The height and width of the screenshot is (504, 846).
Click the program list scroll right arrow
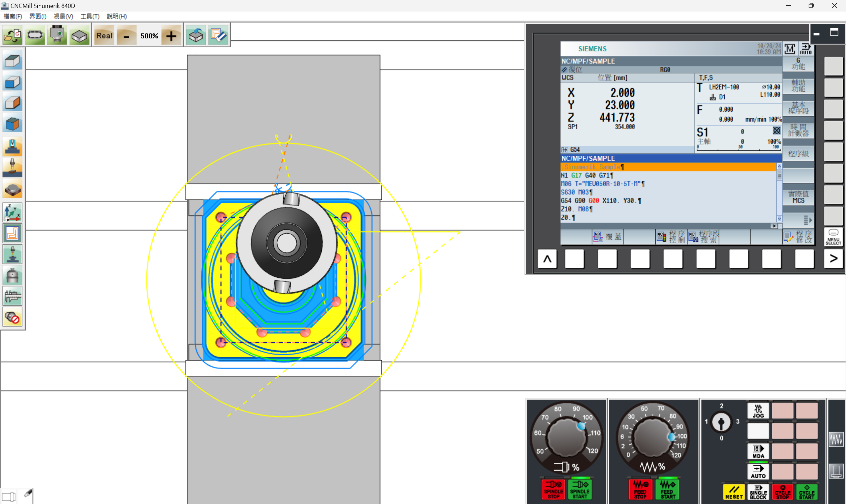pos(774,226)
